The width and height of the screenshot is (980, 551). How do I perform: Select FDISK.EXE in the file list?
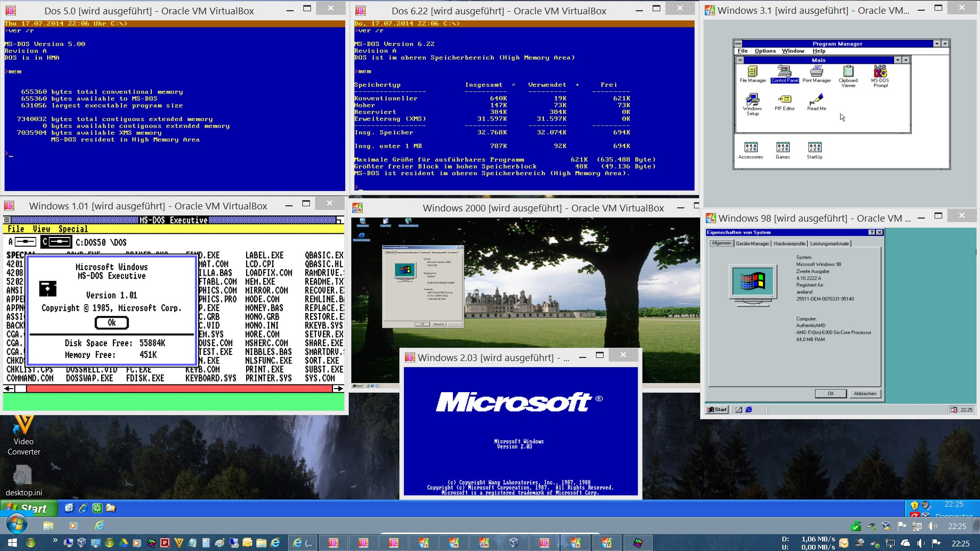(145, 378)
